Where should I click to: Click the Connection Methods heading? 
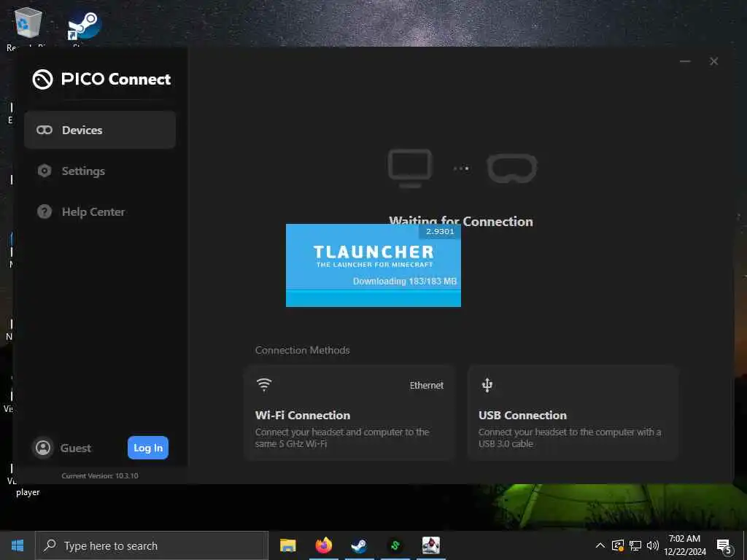coord(303,350)
